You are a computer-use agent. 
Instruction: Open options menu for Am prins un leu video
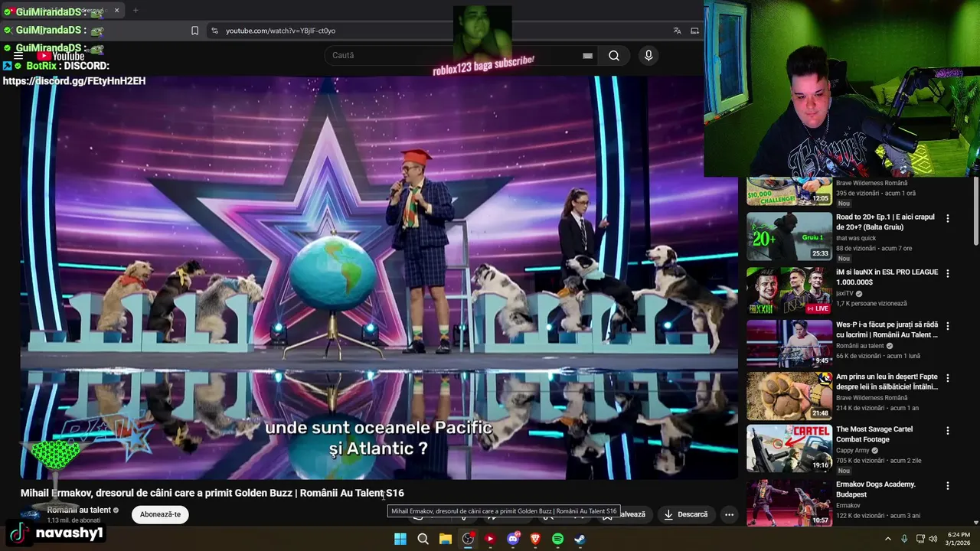947,378
